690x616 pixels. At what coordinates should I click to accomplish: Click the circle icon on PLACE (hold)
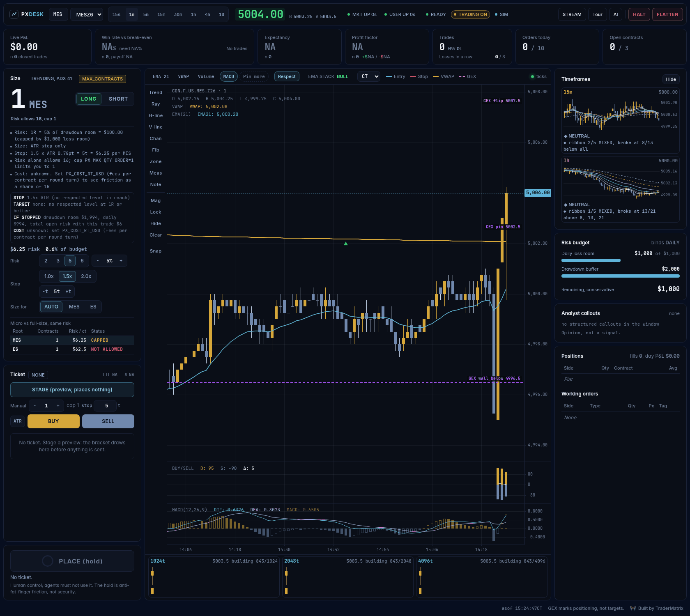48,561
